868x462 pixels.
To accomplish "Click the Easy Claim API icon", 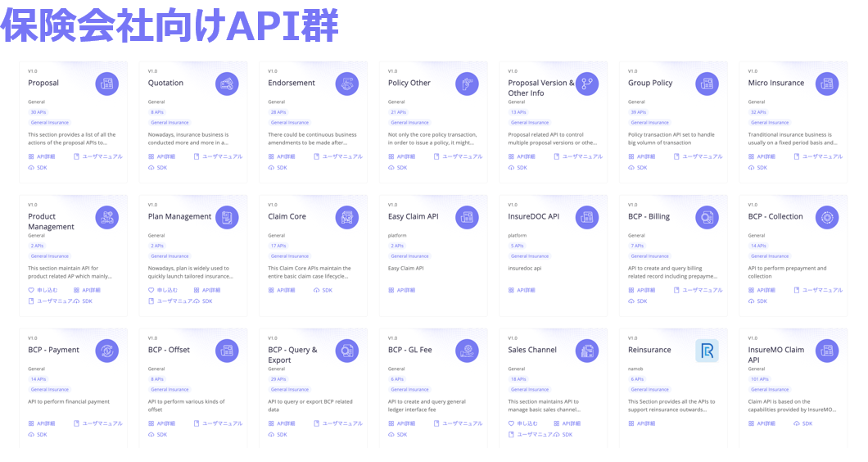I will [x=468, y=217].
